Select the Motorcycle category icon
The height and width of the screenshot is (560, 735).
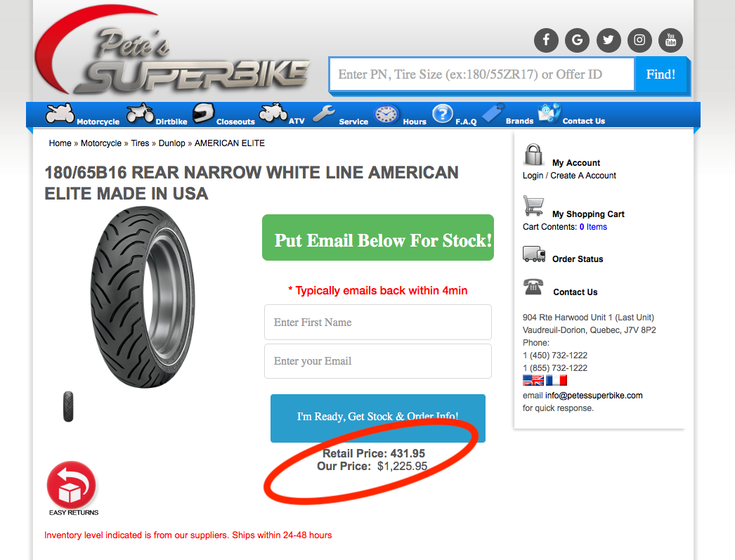point(60,114)
